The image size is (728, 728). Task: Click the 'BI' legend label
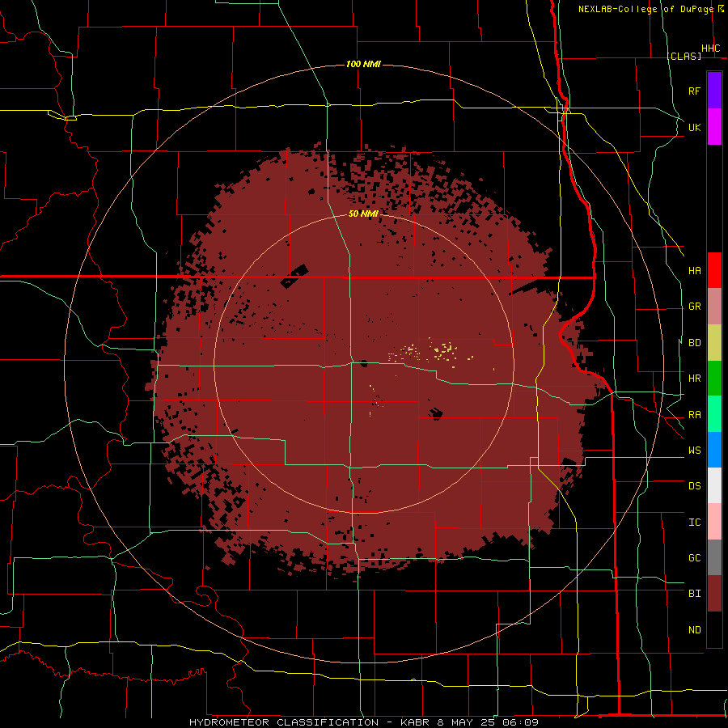point(694,594)
